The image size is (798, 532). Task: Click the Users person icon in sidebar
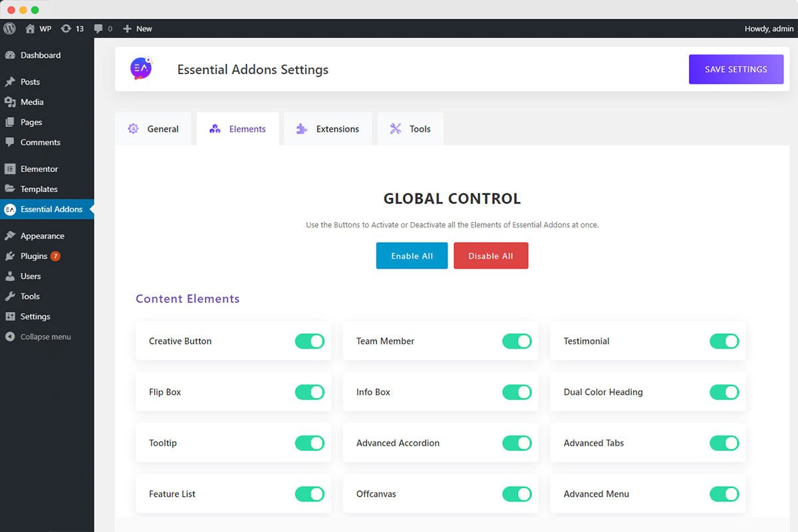tap(10, 276)
